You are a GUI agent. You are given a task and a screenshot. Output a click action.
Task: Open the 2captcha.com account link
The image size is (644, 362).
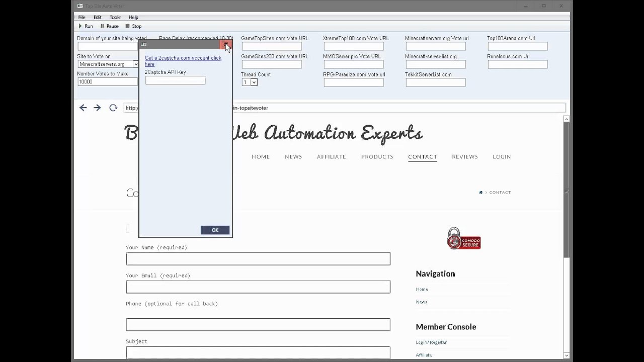point(183,61)
